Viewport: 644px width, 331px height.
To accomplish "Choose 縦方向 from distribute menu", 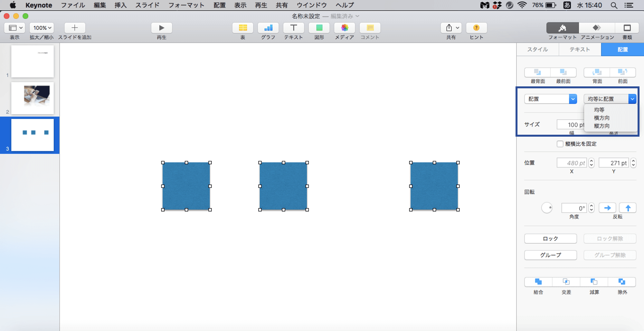I will coord(602,126).
